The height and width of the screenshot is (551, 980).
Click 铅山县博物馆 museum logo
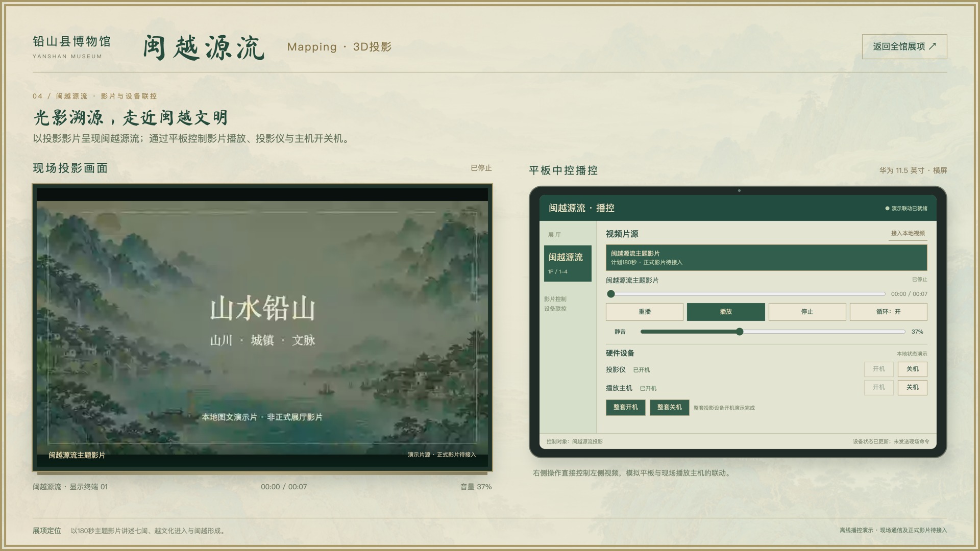(71, 46)
